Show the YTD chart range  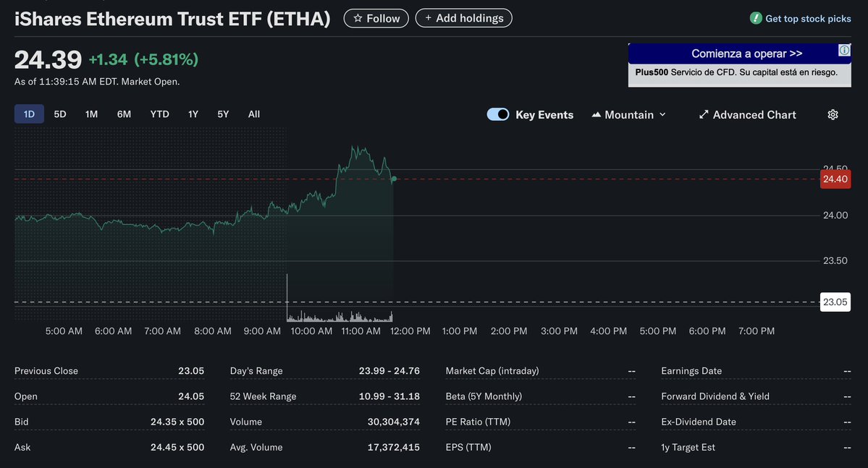[159, 114]
